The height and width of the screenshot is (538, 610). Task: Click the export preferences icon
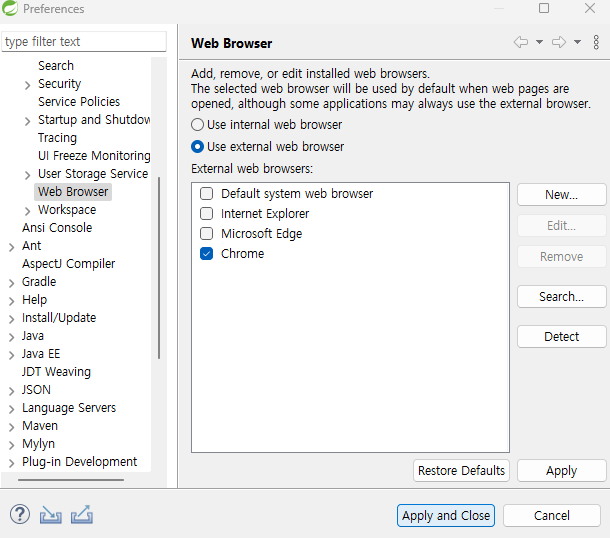coord(82,514)
